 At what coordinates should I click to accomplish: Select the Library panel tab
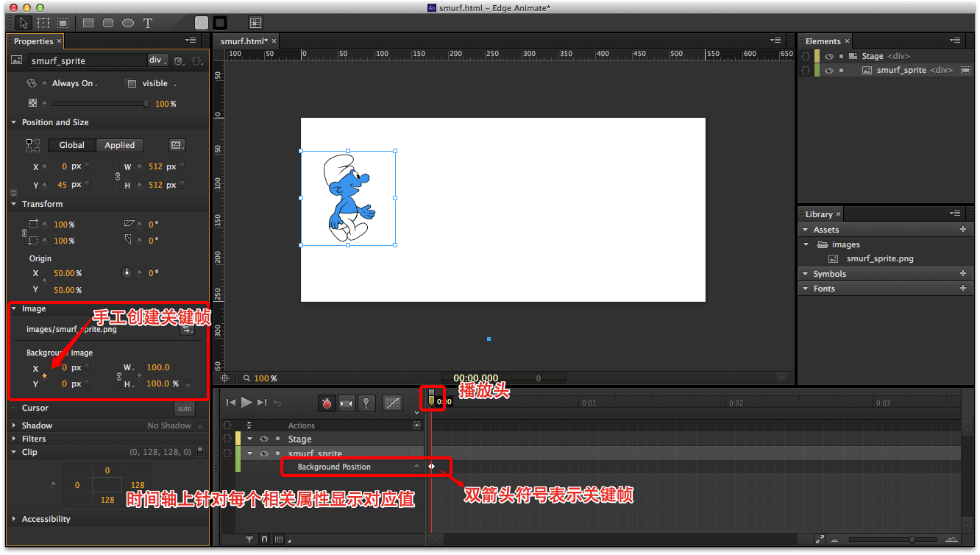(x=819, y=214)
